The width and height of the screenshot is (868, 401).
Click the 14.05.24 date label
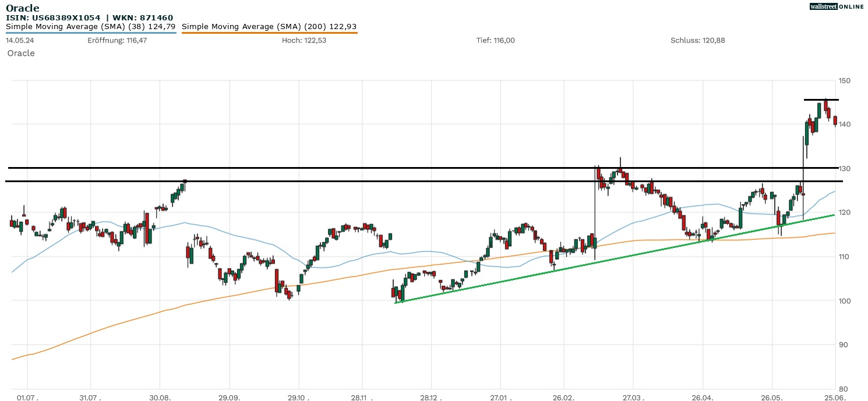(18, 40)
